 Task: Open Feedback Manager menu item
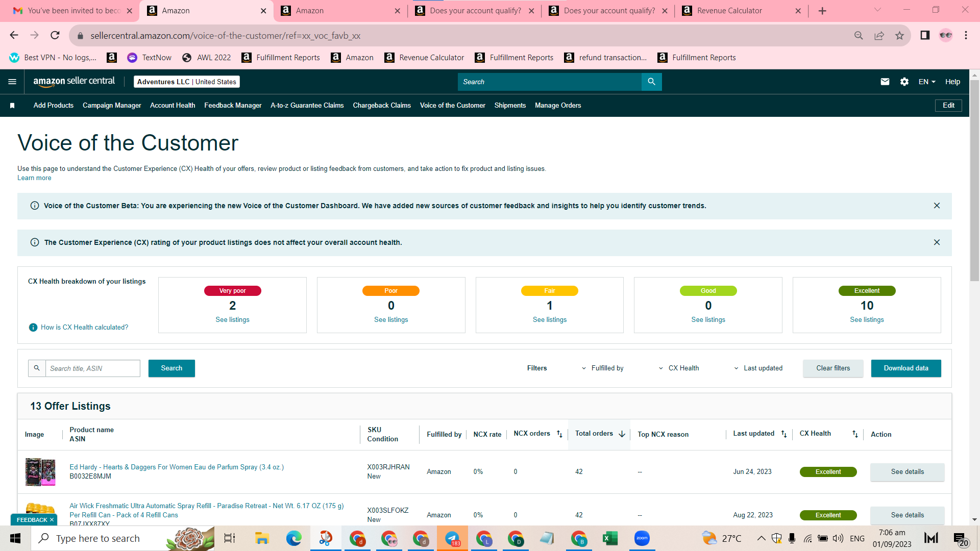[x=233, y=106]
